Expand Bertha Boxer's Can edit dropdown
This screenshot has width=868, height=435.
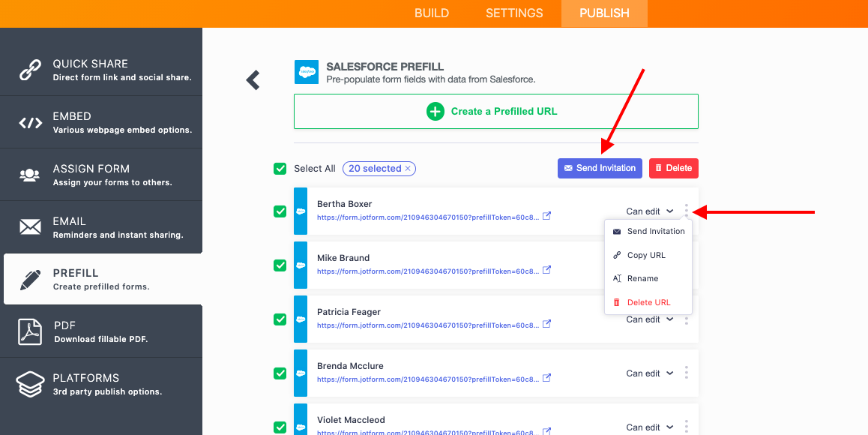click(x=650, y=211)
